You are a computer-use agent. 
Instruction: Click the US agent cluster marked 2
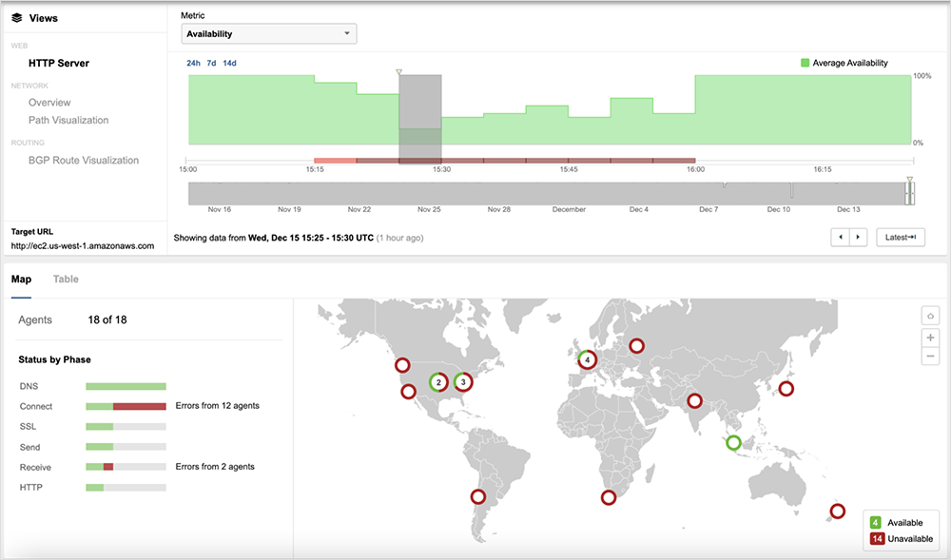pos(438,382)
